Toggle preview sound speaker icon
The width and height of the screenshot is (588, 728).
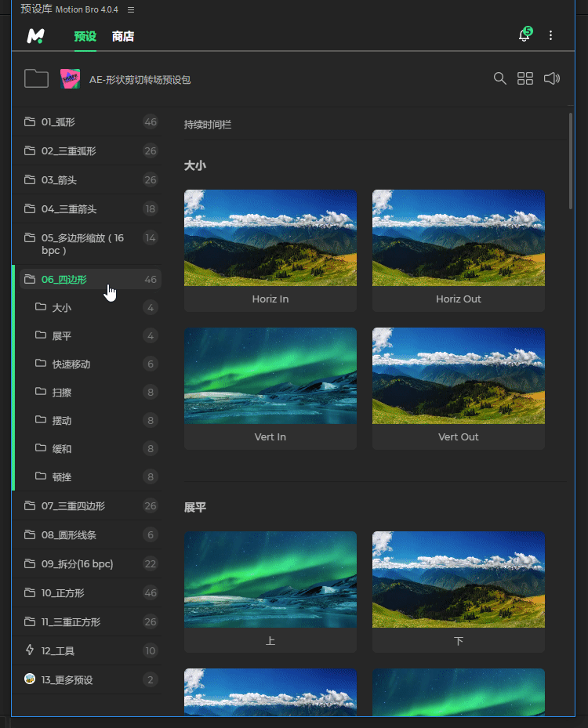[552, 78]
